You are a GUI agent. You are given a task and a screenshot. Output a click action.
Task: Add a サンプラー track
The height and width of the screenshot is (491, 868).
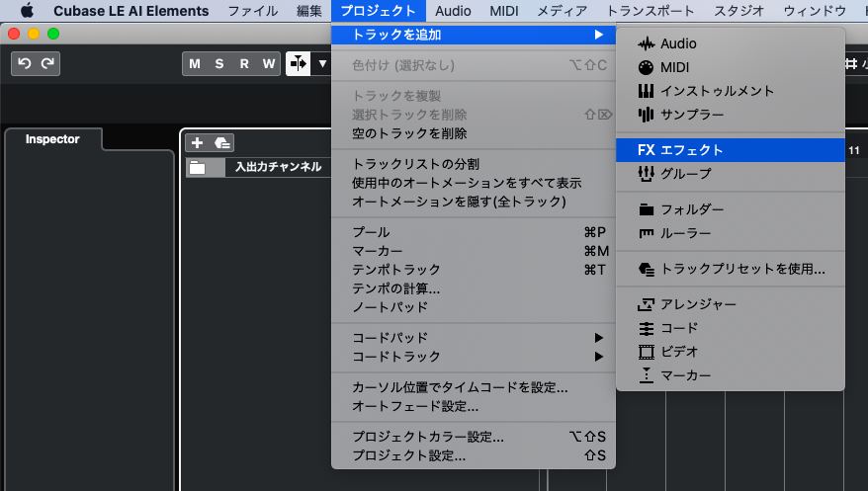[731, 115]
